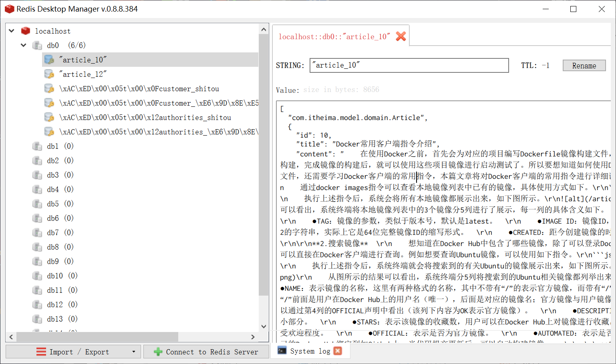Click the "size in bytes: 8656" text
Screen dimensions: 616x364
coord(341,90)
